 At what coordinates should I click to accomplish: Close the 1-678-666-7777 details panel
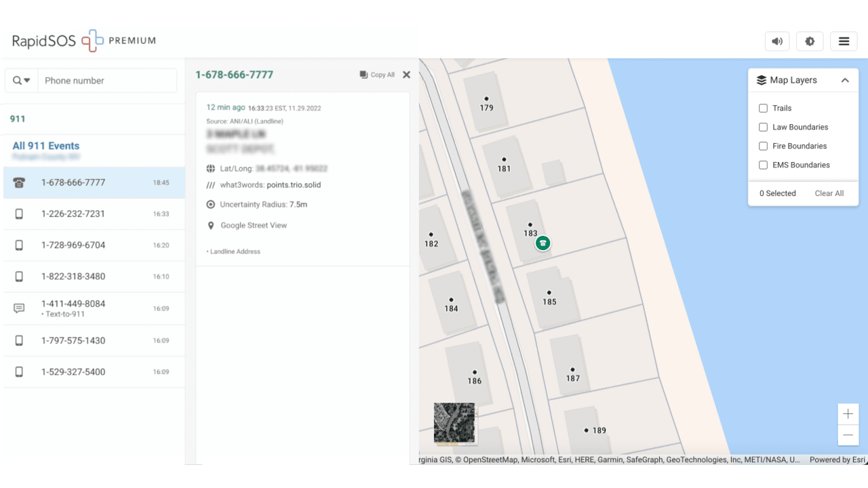[406, 75]
